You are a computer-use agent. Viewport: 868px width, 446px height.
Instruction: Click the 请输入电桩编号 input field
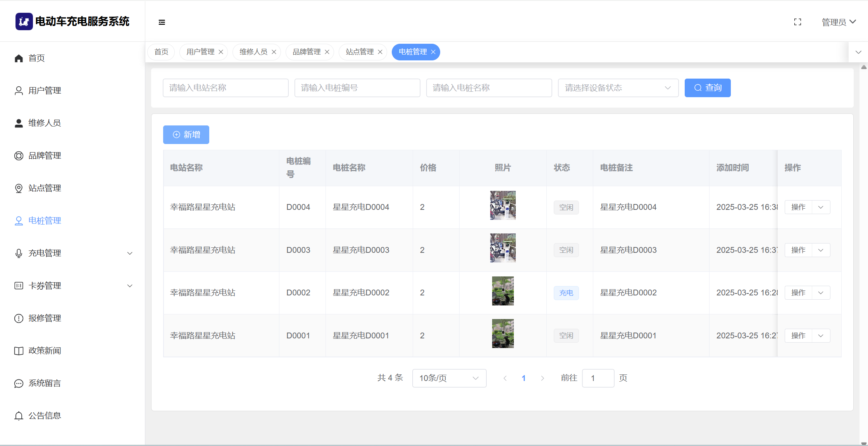point(357,88)
